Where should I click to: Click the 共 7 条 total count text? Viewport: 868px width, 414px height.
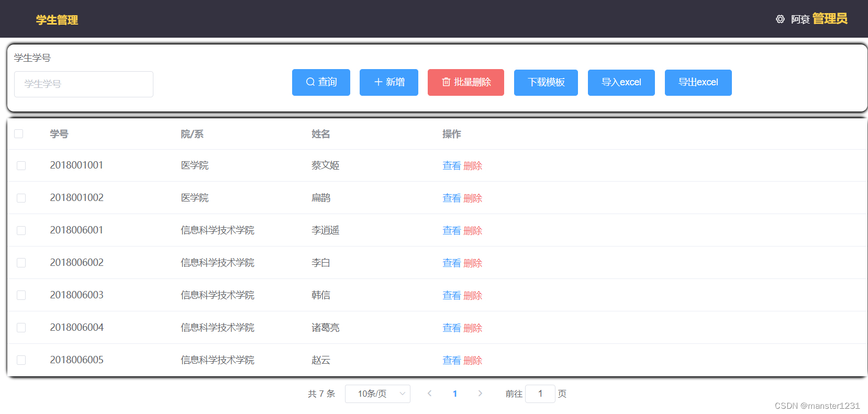point(321,394)
